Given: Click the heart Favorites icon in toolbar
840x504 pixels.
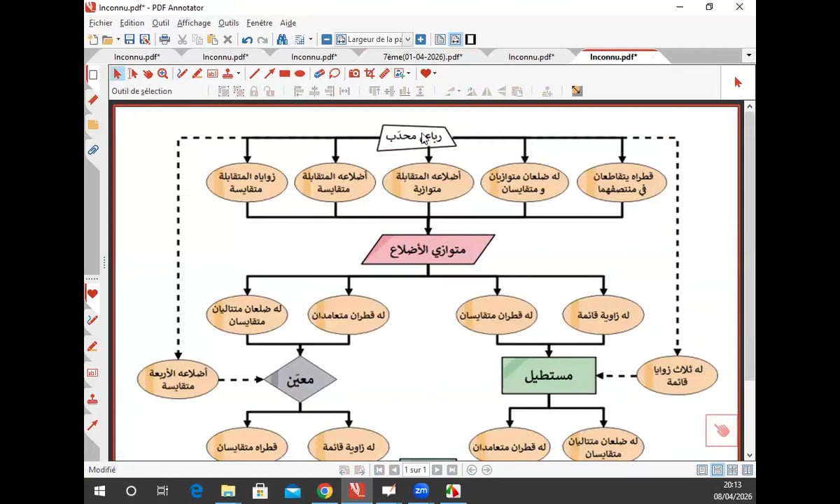Looking at the screenshot, I should (x=425, y=73).
